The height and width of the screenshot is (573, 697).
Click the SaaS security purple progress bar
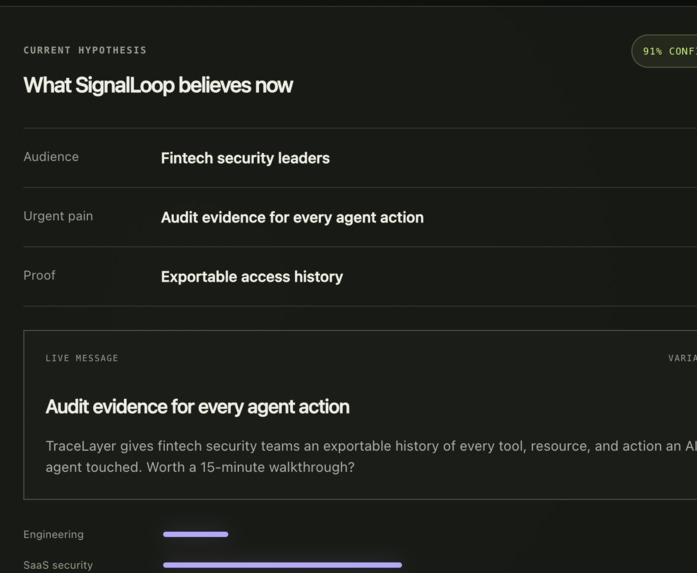(x=282, y=565)
